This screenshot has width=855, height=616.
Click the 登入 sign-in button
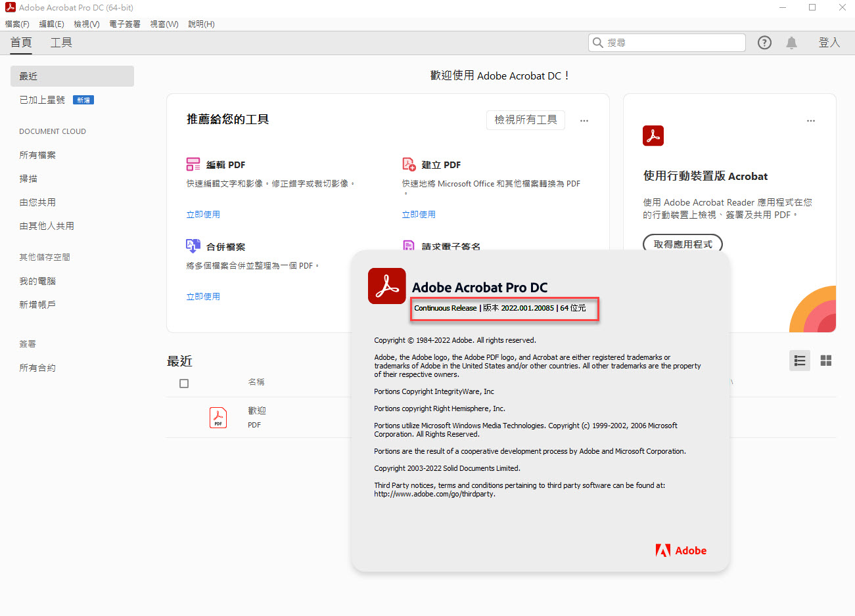coord(829,43)
